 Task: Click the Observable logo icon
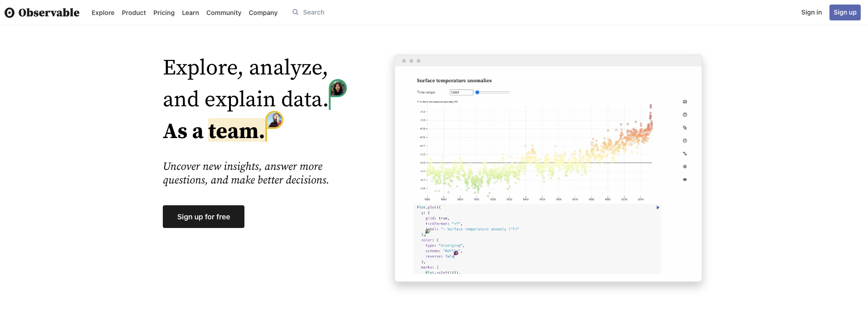(x=10, y=12)
